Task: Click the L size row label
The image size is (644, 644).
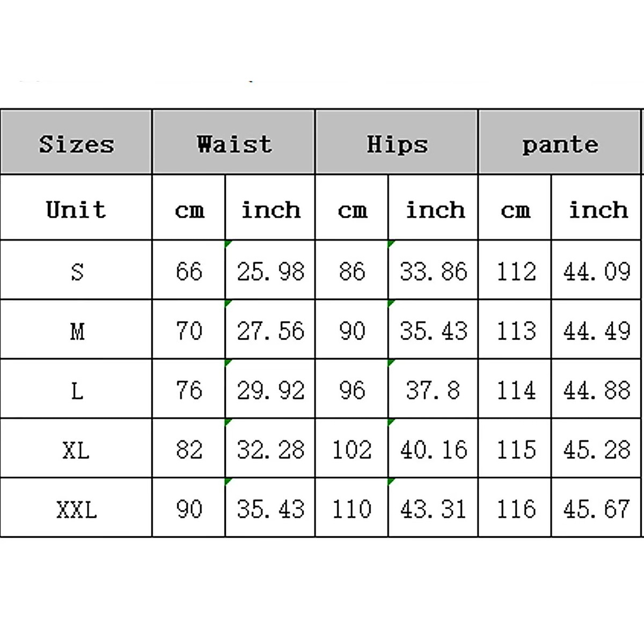Action: point(76,390)
